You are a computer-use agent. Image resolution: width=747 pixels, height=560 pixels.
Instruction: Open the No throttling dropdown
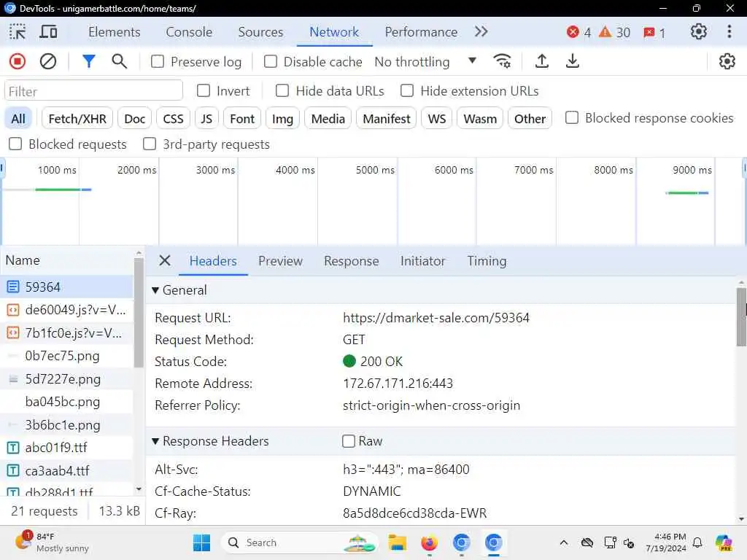[425, 61]
